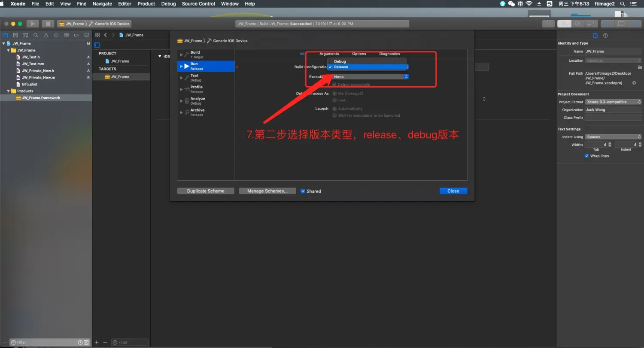Select the standard editor toolbar button
Viewport: 644px width, 348px height.
(x=565, y=24)
